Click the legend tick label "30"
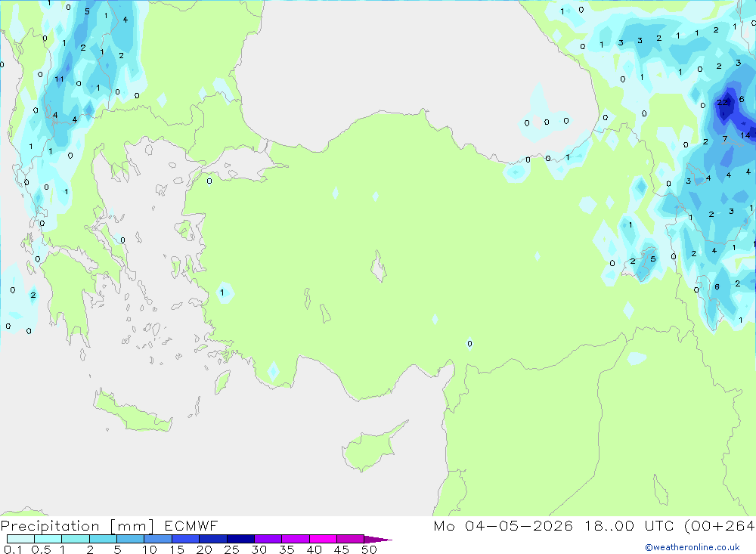Viewport: 756px width, 554px height. point(259,549)
